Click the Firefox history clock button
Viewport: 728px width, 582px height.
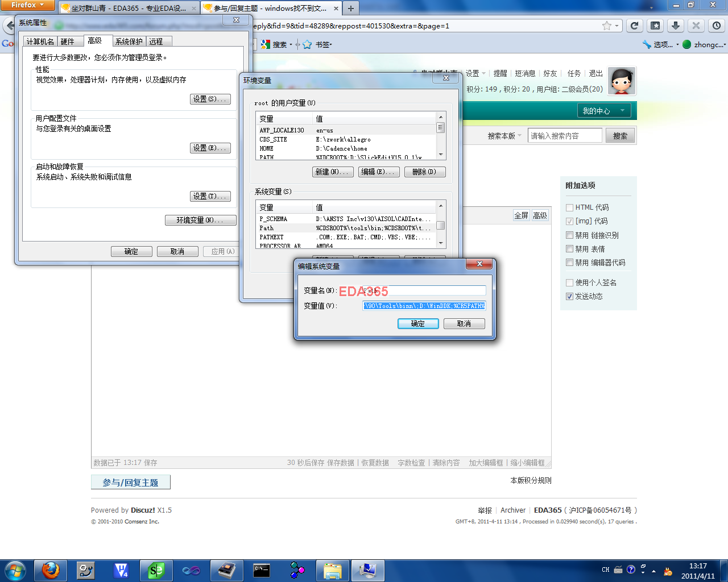click(717, 26)
